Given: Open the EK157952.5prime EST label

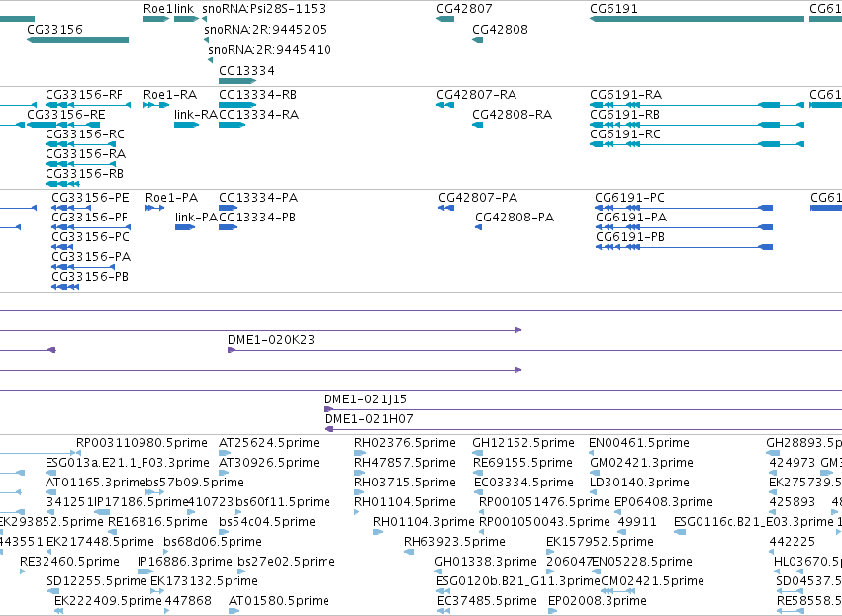Looking at the screenshot, I should point(600,542).
